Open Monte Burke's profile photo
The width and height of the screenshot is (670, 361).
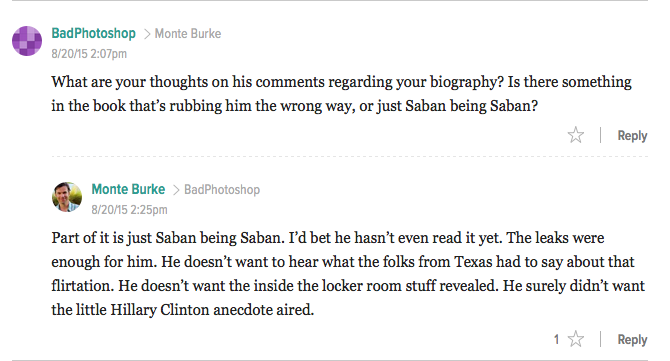pyautogui.click(x=67, y=197)
